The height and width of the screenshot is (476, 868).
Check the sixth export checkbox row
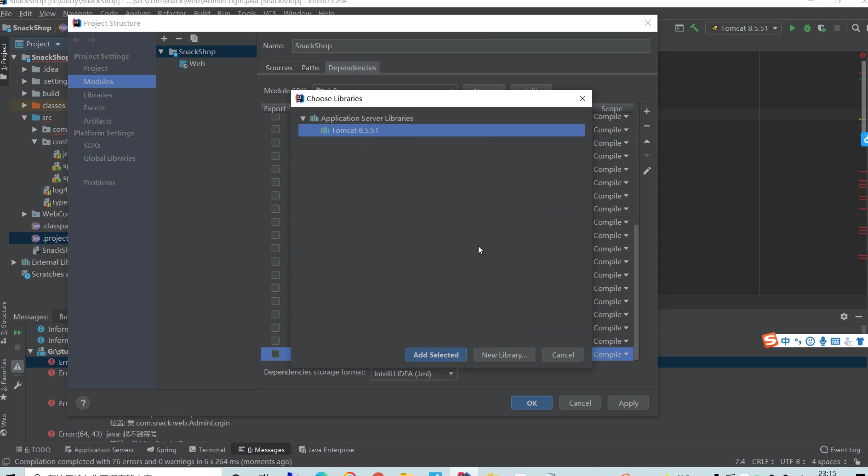pyautogui.click(x=275, y=182)
